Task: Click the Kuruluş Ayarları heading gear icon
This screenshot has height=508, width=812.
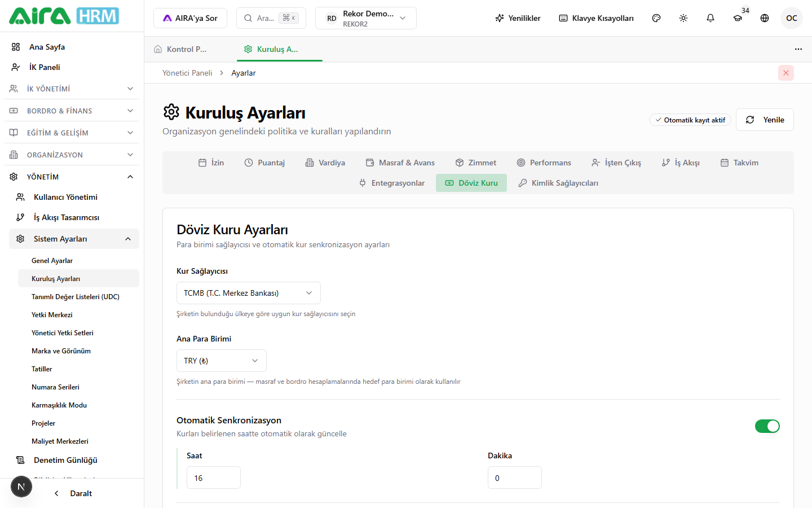Action: (171, 112)
